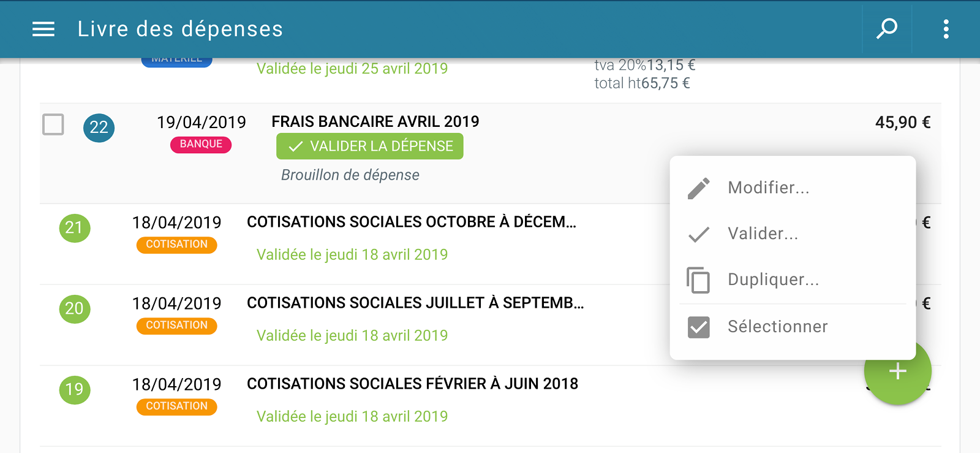Click the copy icon next to Dupliquer

[x=698, y=280]
